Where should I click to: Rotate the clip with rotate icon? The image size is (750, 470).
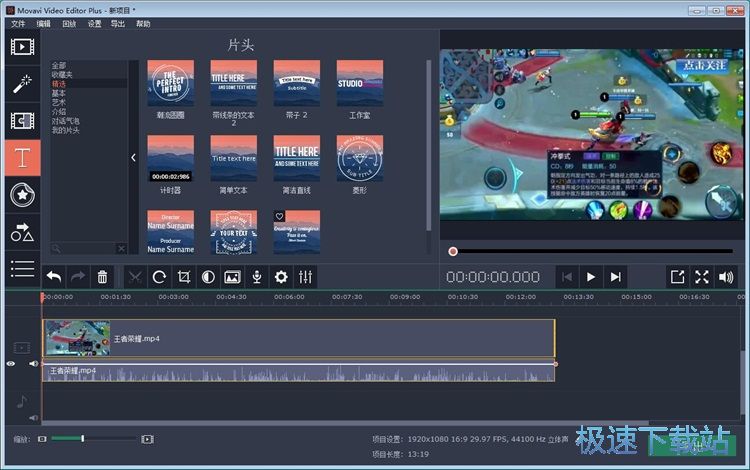point(159,277)
